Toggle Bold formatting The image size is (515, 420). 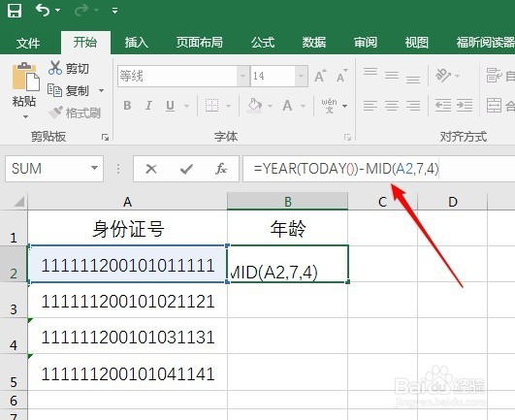point(127,106)
